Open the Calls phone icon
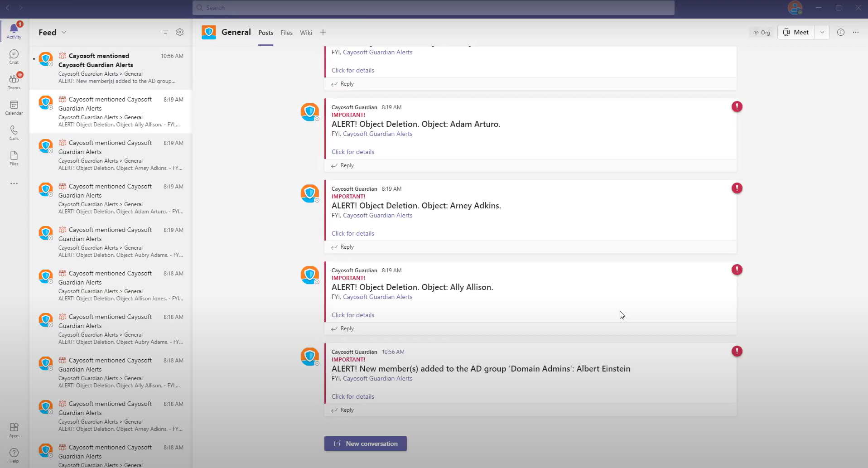The image size is (868, 468). tap(14, 132)
